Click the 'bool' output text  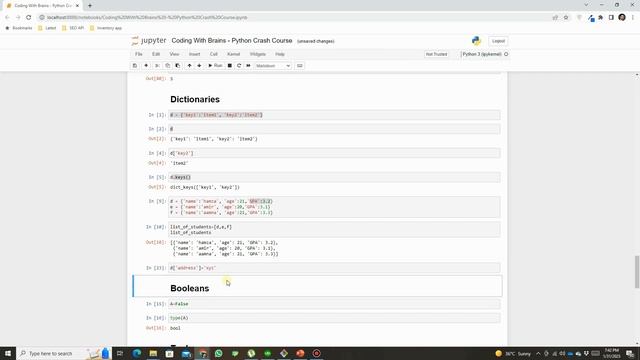click(x=175, y=328)
